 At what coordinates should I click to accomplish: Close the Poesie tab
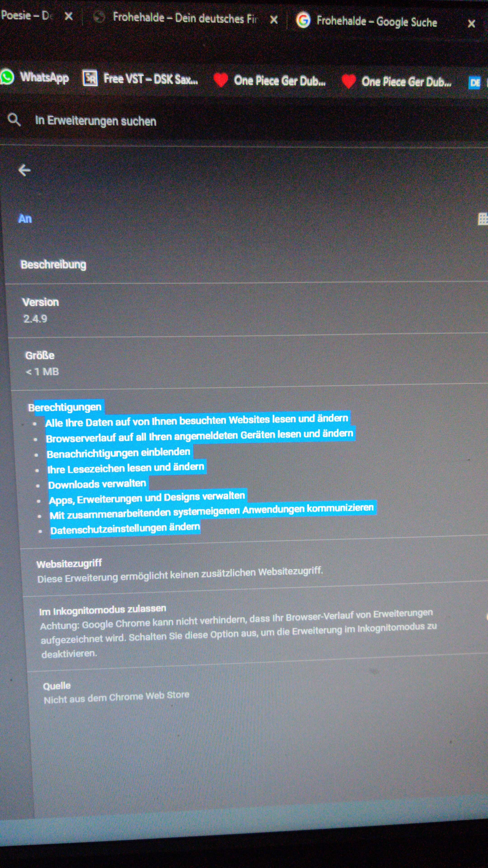[69, 16]
